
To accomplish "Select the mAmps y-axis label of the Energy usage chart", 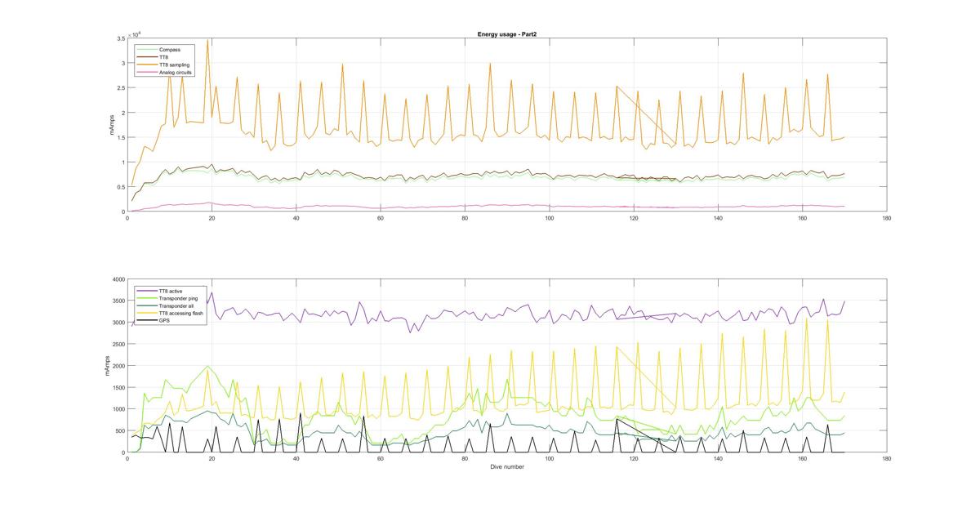I will (x=113, y=125).
